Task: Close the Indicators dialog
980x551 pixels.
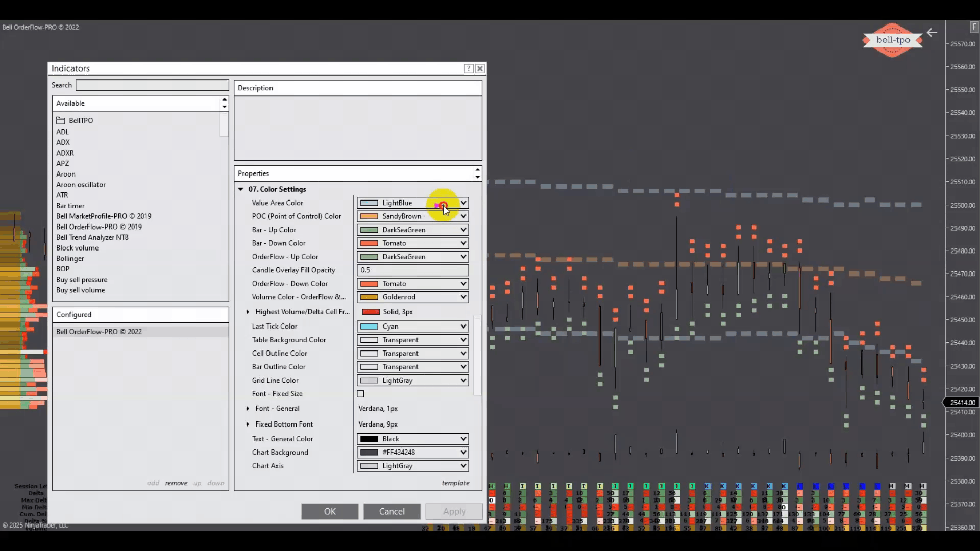Action: pos(480,69)
